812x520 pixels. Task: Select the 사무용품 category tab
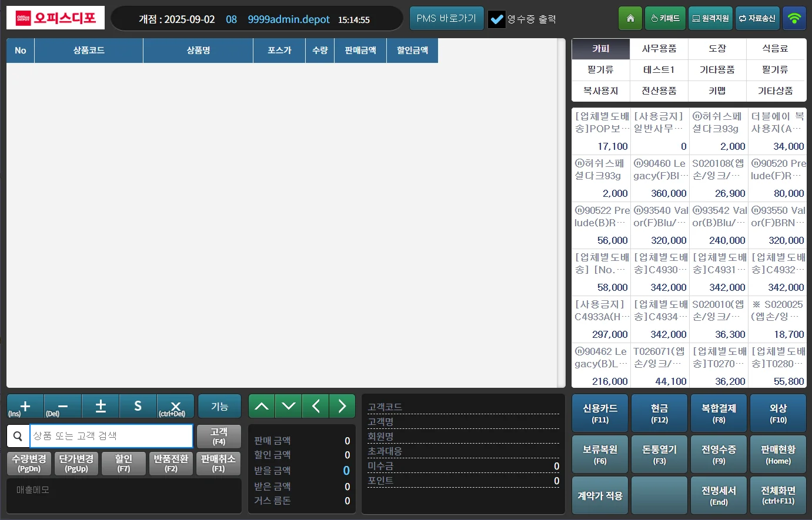click(659, 49)
